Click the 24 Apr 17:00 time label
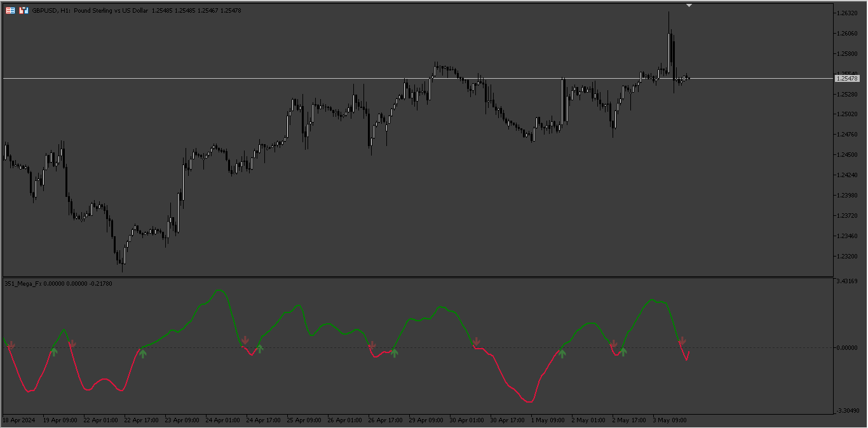This screenshot has width=868, height=428. coord(264,420)
